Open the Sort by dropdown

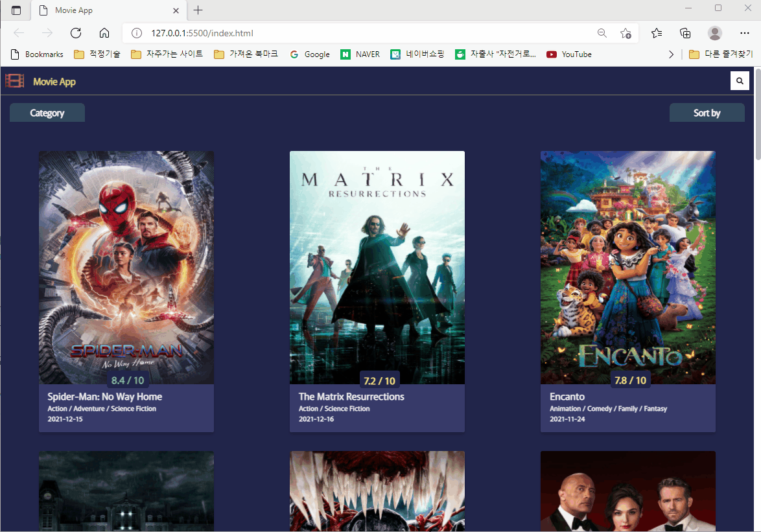point(707,113)
